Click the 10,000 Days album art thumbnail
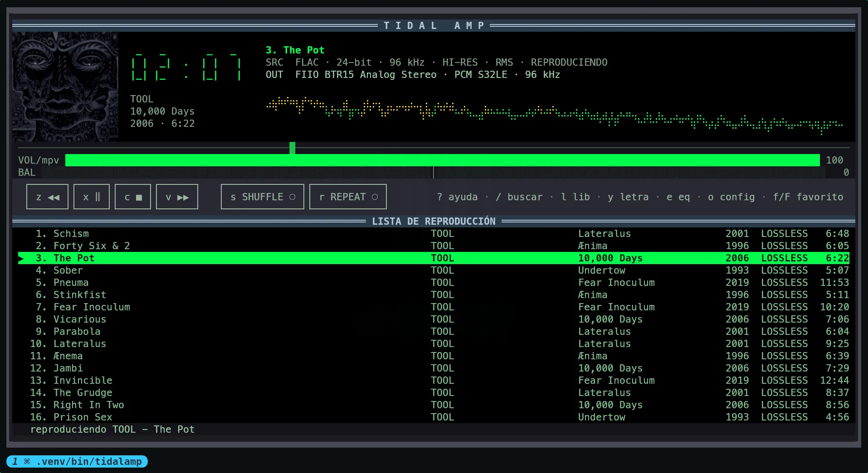The height and width of the screenshot is (473, 868). point(65,87)
